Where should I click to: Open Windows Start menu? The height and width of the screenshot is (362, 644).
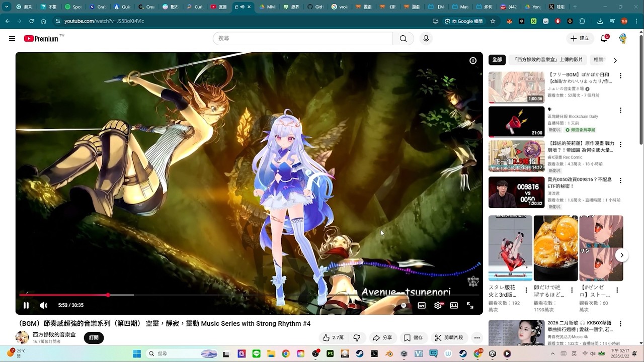tap(137, 354)
